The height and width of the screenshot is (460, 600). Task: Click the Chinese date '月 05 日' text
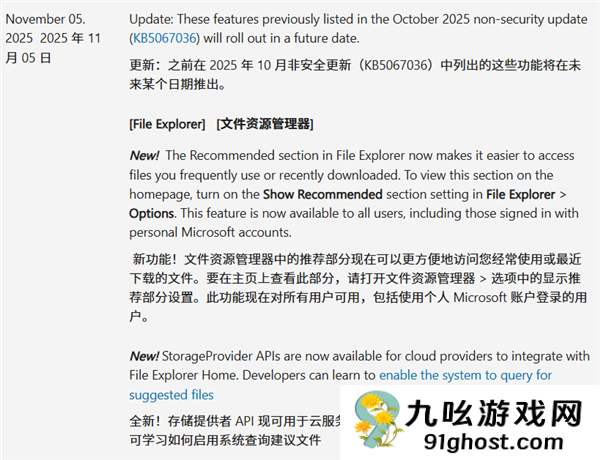(28, 57)
